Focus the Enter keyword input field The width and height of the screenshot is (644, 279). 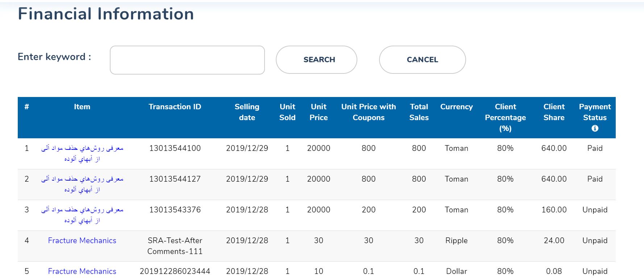tap(187, 60)
